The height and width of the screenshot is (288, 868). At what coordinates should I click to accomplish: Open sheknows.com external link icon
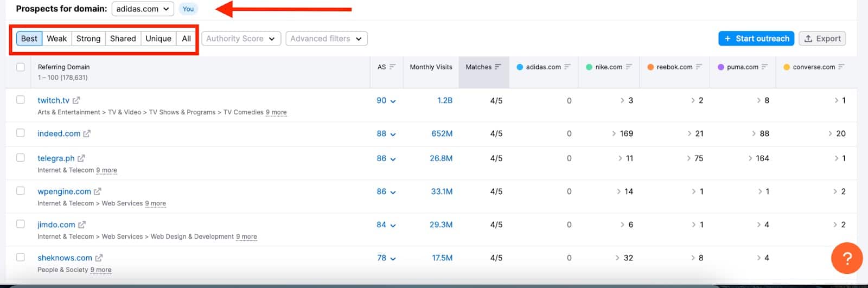(99, 258)
